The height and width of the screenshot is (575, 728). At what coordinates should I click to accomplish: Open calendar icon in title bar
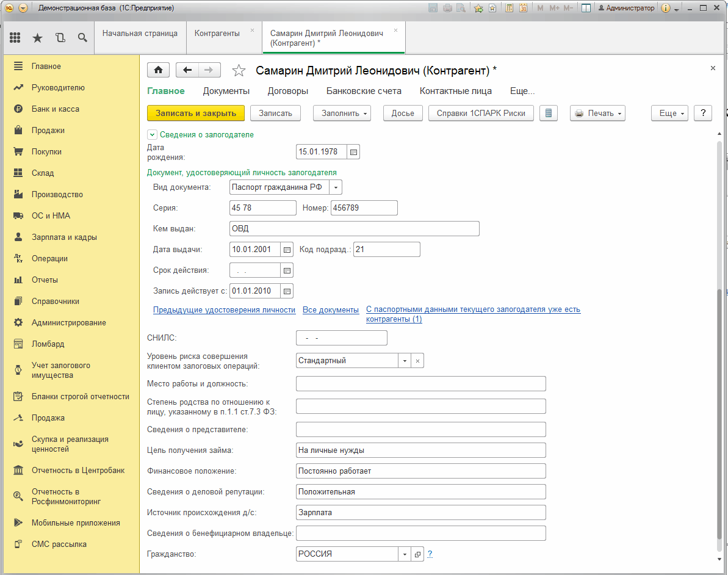[523, 8]
